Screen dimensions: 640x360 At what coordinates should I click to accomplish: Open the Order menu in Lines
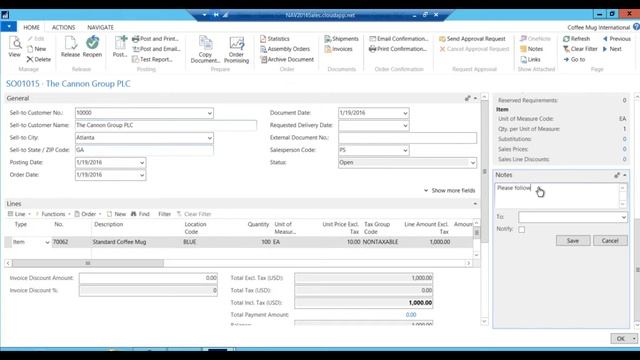click(88, 214)
